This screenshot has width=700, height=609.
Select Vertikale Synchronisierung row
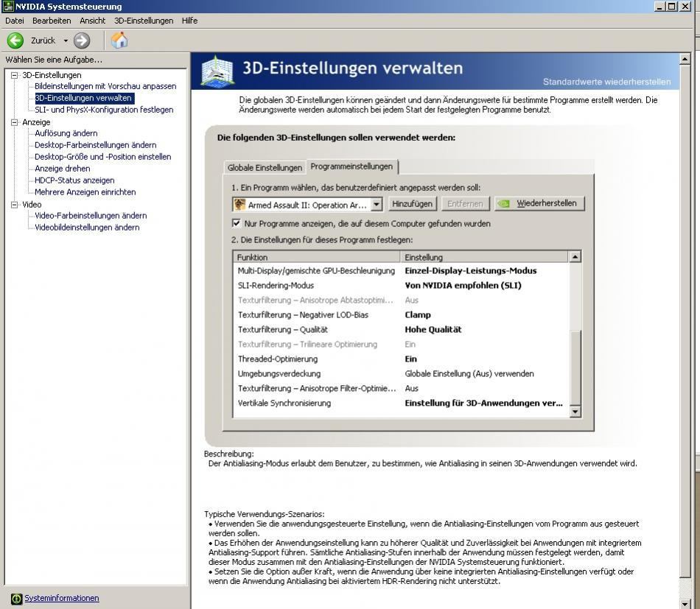click(401, 404)
